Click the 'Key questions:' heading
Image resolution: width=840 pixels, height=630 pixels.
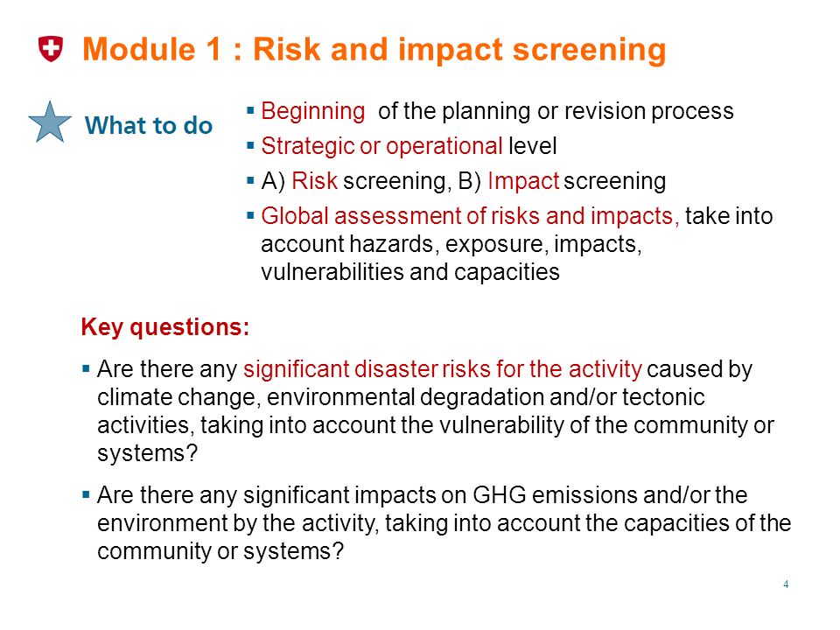coord(165,326)
